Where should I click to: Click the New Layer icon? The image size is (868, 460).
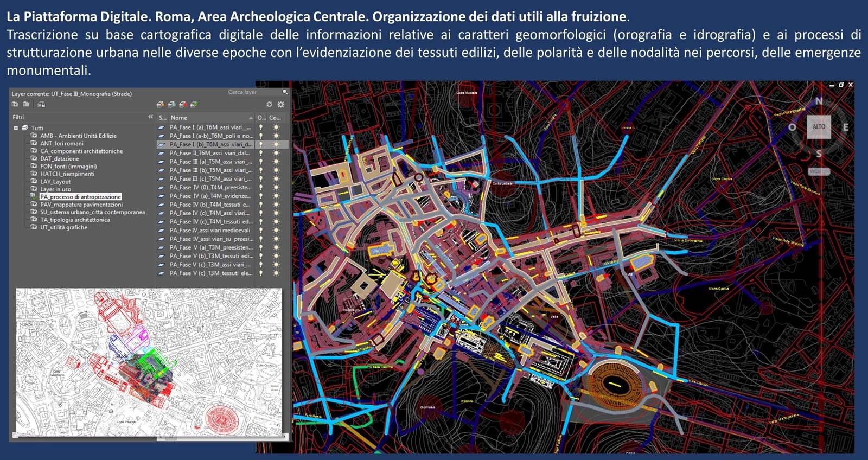(x=160, y=105)
